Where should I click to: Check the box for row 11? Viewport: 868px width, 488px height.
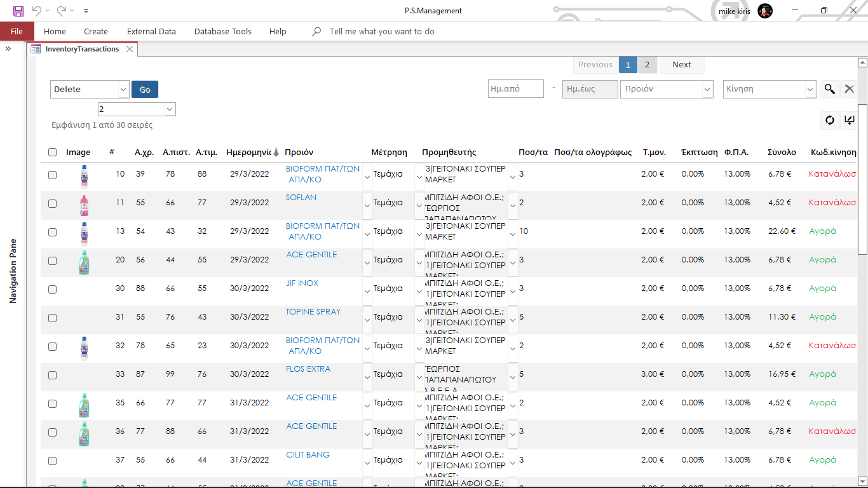(52, 203)
